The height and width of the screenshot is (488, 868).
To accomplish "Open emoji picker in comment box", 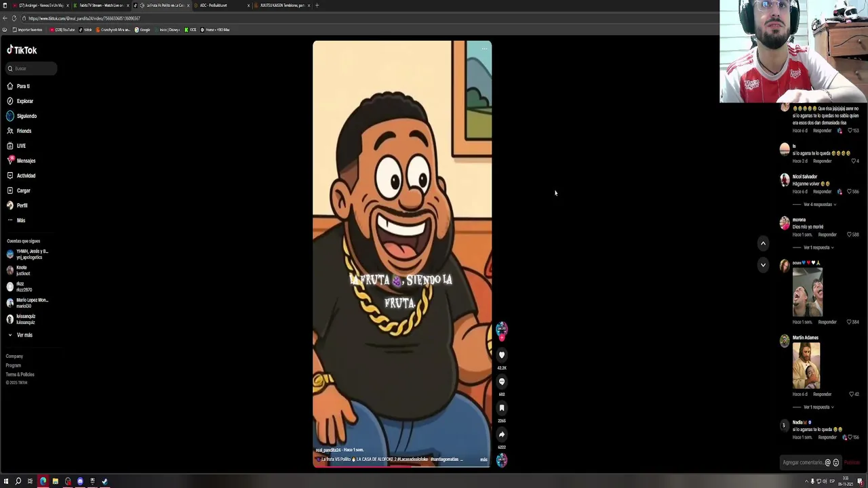I will click(x=835, y=463).
